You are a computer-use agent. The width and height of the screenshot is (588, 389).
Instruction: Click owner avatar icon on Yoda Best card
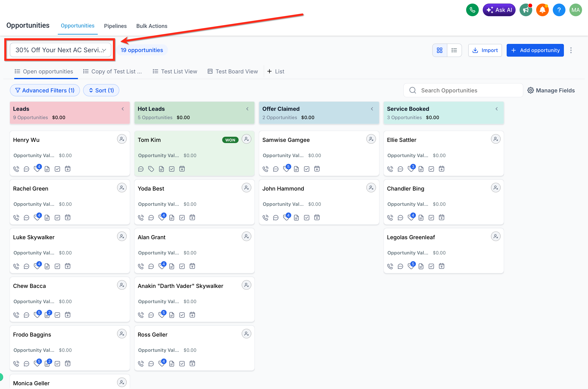coord(246,188)
